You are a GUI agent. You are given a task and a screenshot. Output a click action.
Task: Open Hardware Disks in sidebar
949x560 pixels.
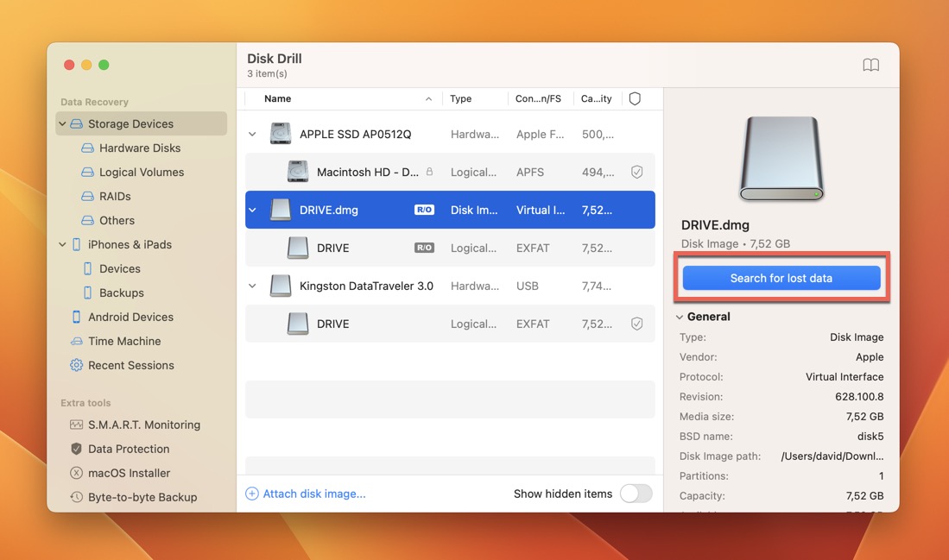pyautogui.click(x=140, y=148)
